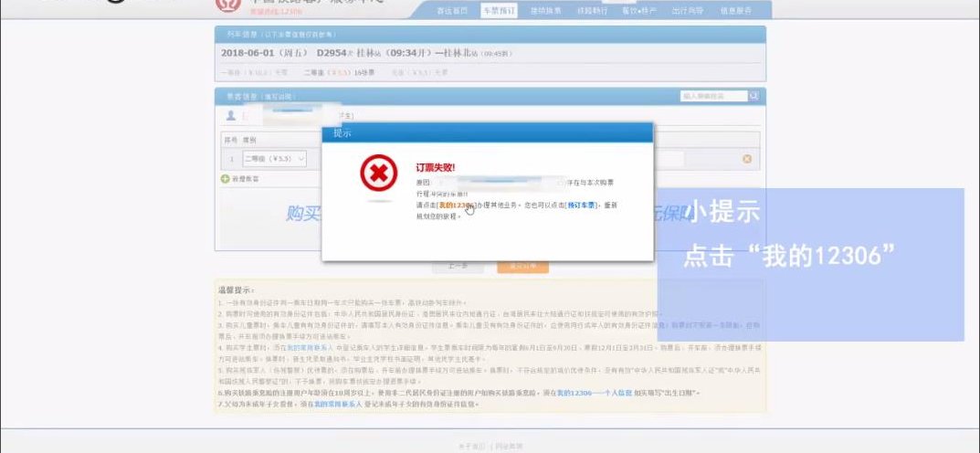Viewport: 980px width, 453px height.
Task: Remove passenger row with orange delete icon
Action: coord(747,159)
